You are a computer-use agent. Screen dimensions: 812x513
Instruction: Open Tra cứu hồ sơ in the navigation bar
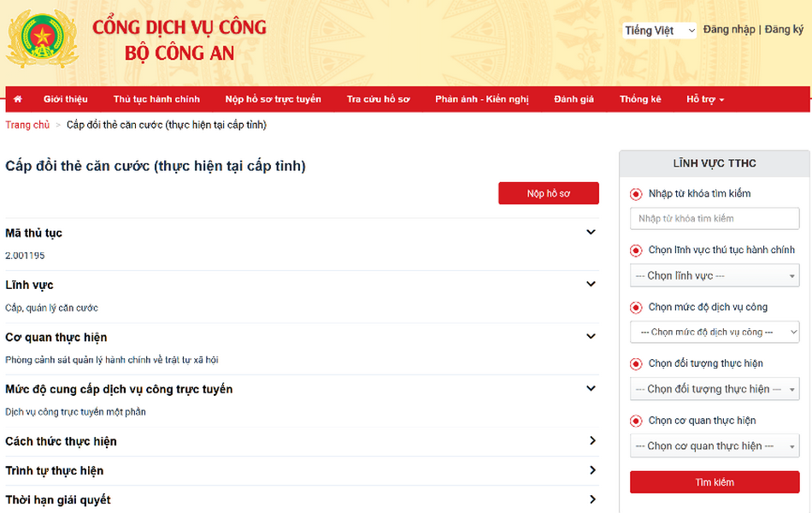click(378, 99)
